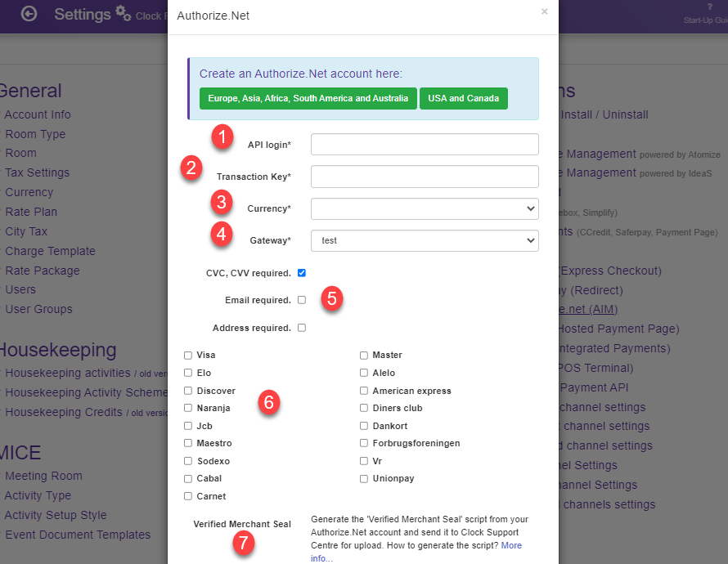Click inside the API login input field
The height and width of the screenshot is (564, 728).
424,144
